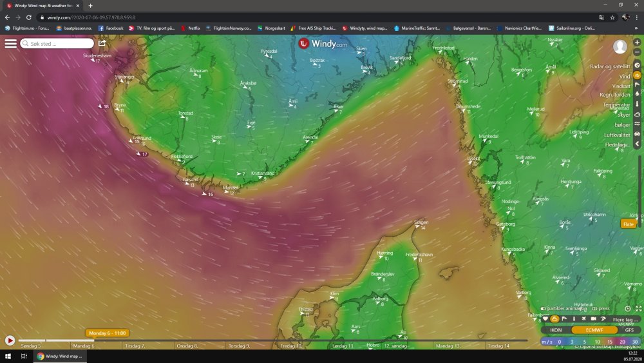
Task: Click the Chrome address bar
Action: click(x=316, y=17)
